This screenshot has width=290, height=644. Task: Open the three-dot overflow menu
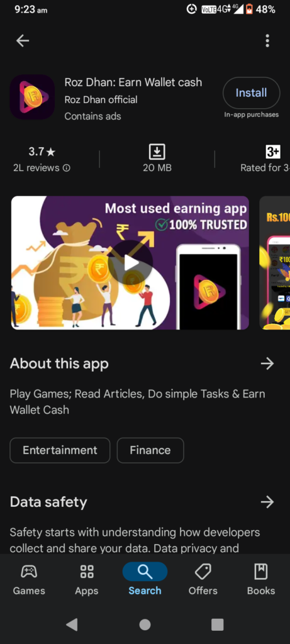pyautogui.click(x=267, y=41)
